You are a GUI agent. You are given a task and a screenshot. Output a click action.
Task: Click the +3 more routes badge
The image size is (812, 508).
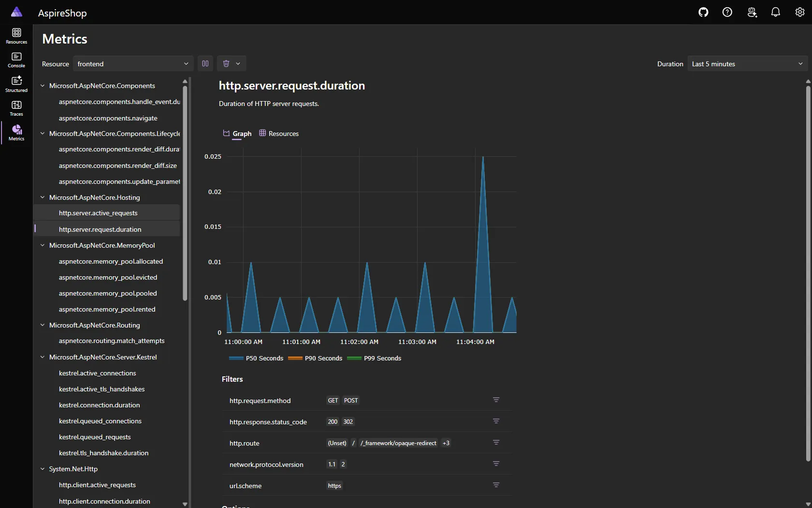click(446, 443)
